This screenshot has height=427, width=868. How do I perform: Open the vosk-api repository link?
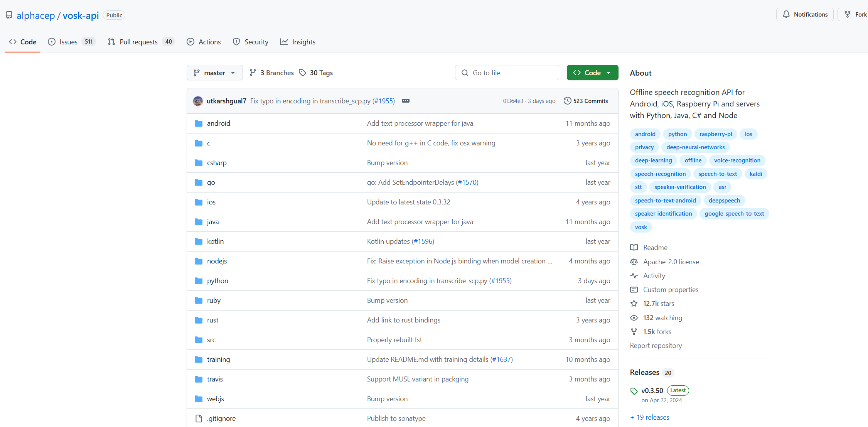click(x=81, y=15)
